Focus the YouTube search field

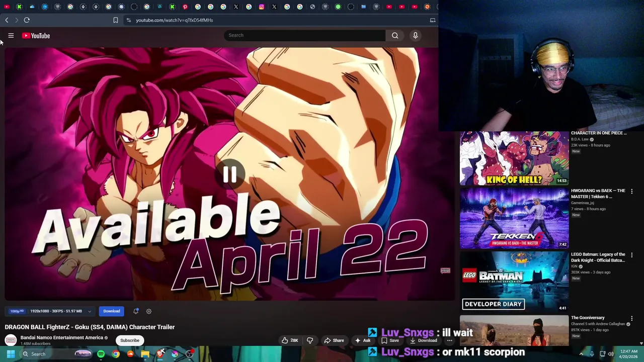(x=305, y=35)
